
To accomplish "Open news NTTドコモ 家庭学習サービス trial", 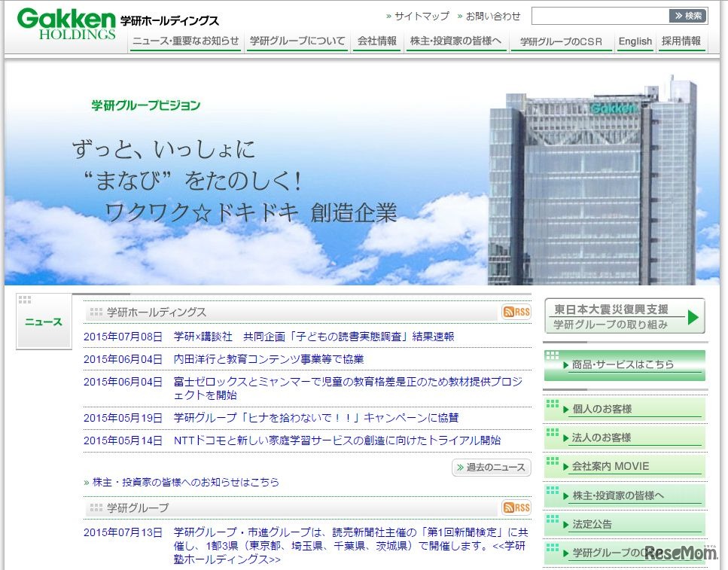I will 337,440.
